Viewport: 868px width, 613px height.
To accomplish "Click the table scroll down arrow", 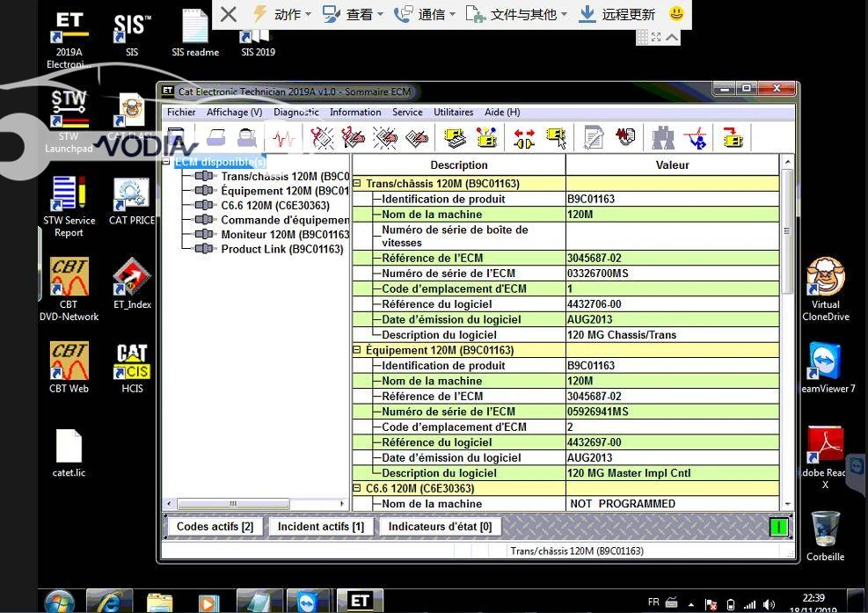I will [x=787, y=504].
